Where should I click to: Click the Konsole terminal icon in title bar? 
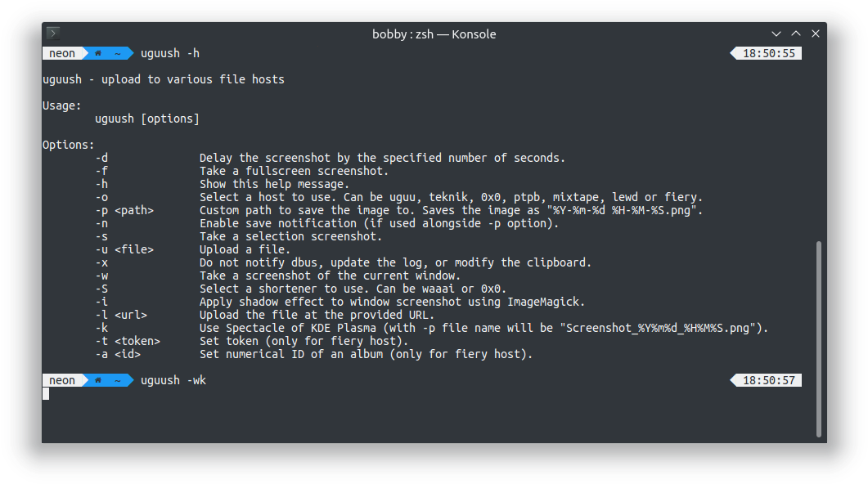53,34
